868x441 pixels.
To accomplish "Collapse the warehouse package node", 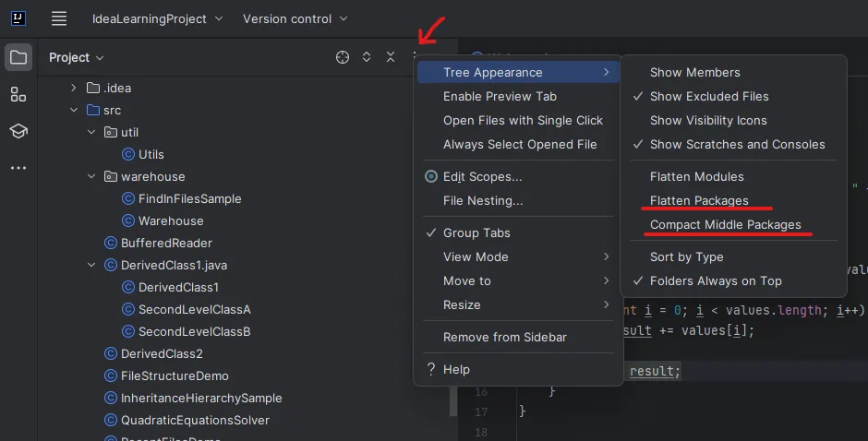I will click(91, 176).
